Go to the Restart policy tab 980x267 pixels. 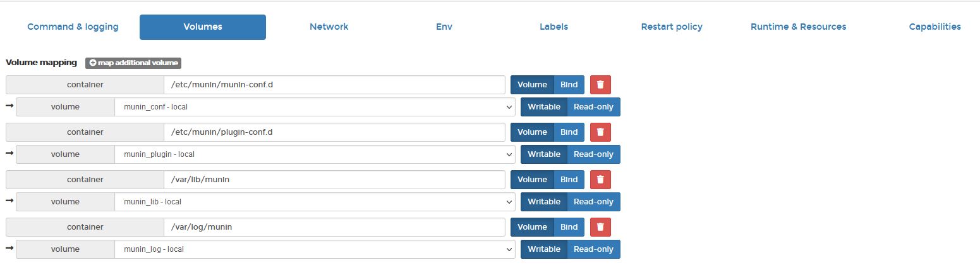point(672,27)
